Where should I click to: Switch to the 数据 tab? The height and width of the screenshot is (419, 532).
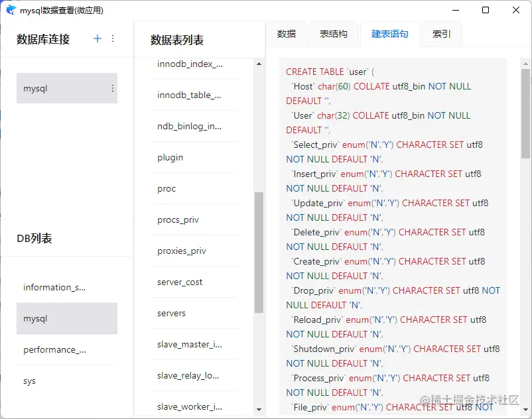click(287, 34)
